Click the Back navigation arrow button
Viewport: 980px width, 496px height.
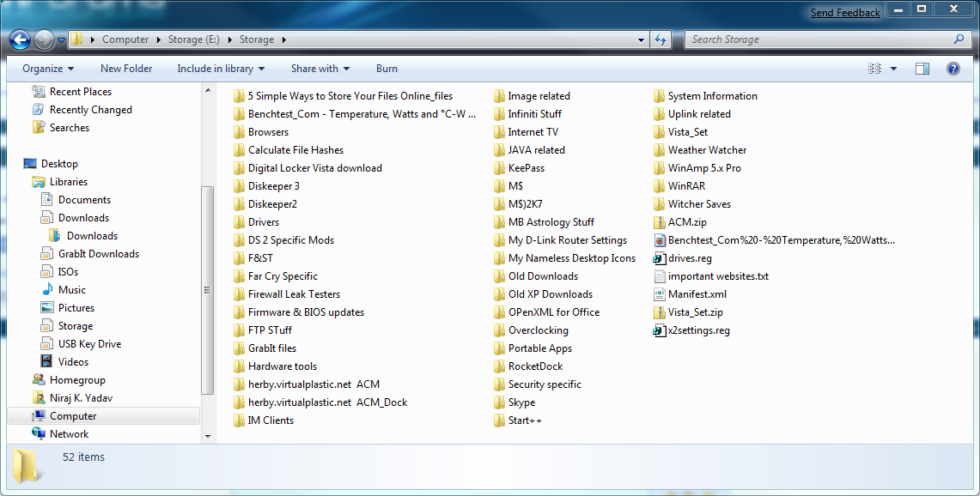tap(20, 40)
